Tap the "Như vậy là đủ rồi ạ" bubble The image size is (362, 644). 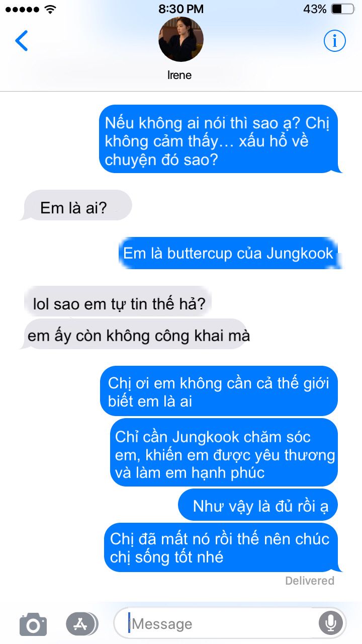click(x=257, y=505)
